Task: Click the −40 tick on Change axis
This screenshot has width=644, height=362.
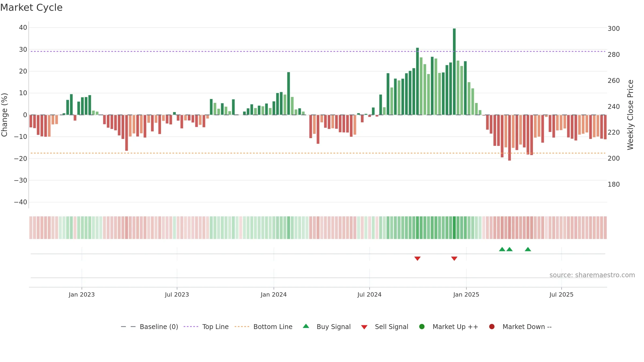Action: [x=21, y=202]
